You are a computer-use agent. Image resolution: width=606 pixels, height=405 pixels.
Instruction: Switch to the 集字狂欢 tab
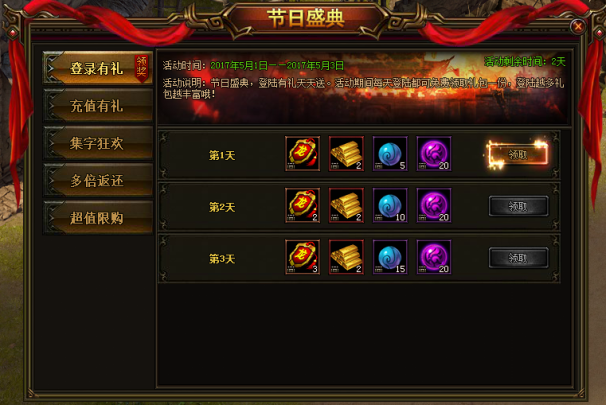click(97, 143)
